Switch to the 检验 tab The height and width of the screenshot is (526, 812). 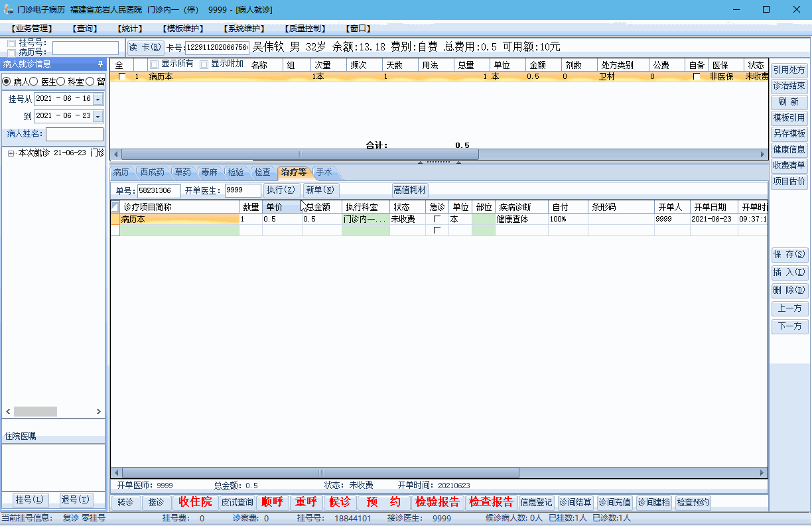236,172
